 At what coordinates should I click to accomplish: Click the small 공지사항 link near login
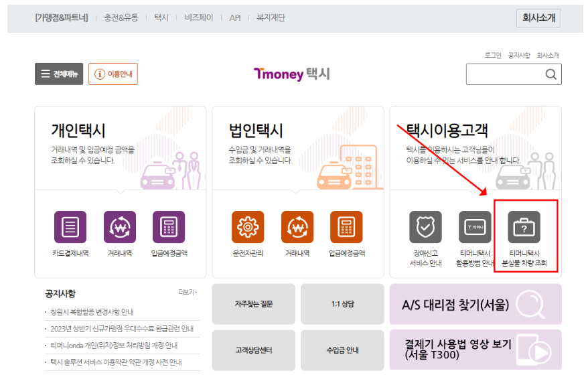click(519, 55)
